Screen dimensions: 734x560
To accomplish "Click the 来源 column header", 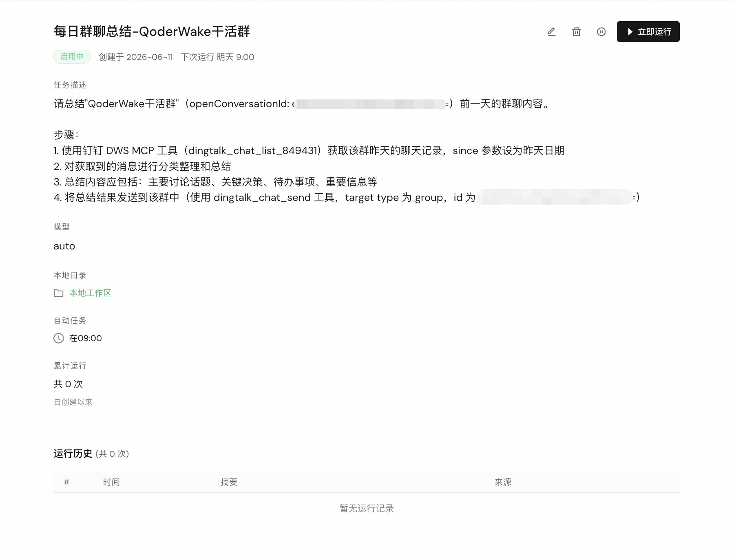I will coord(503,482).
